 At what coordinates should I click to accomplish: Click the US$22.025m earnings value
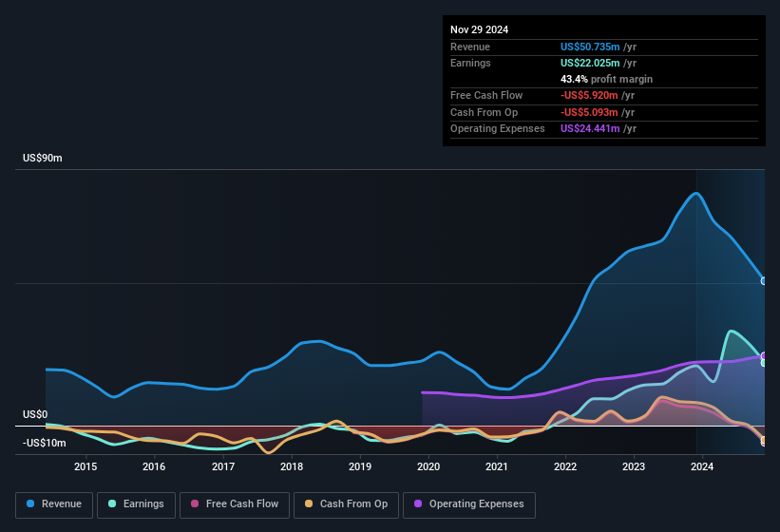click(590, 63)
